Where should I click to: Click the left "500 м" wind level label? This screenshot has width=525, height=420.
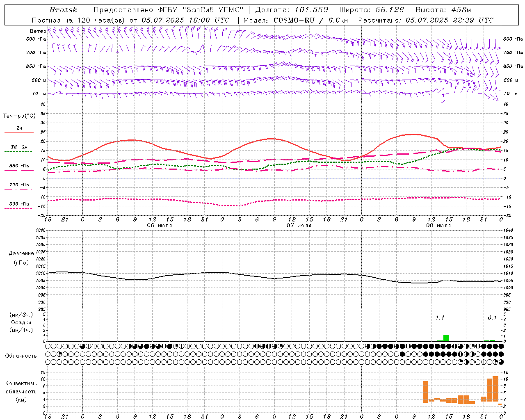(39, 80)
